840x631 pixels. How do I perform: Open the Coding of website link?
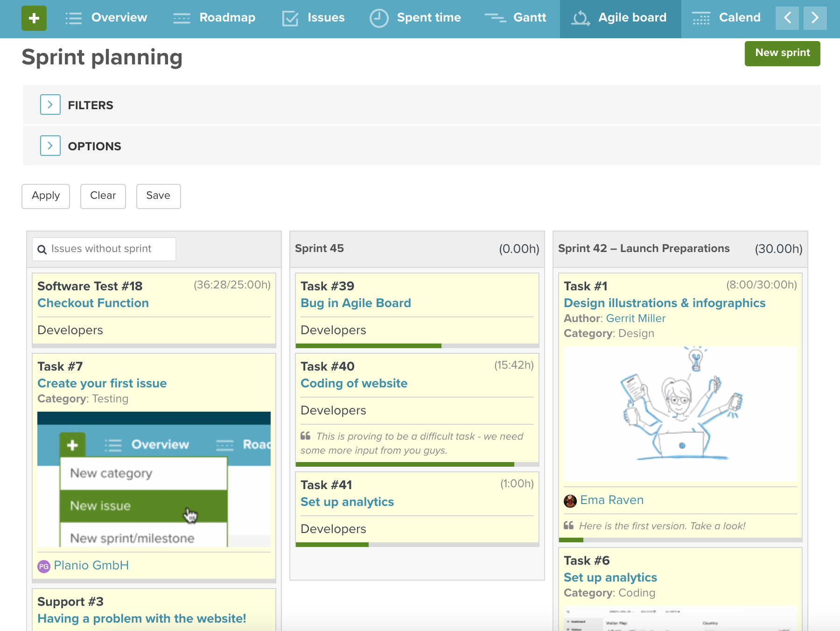click(x=354, y=383)
